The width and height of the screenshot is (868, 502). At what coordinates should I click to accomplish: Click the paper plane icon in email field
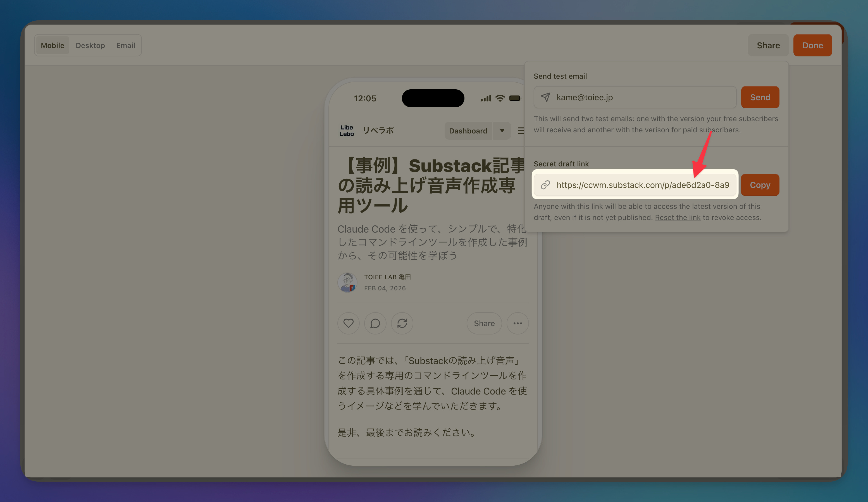pyautogui.click(x=545, y=97)
